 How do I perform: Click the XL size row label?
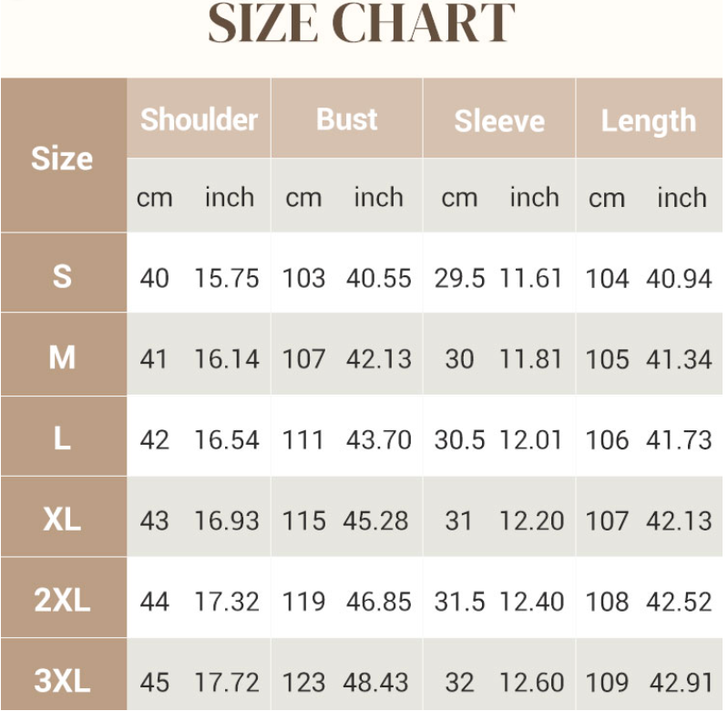(x=62, y=520)
